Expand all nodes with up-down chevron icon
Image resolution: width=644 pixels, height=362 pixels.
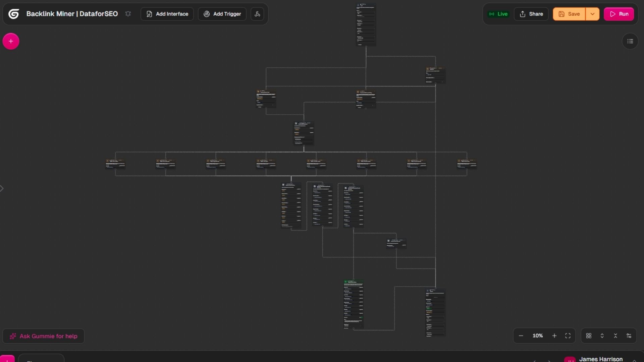(602, 336)
